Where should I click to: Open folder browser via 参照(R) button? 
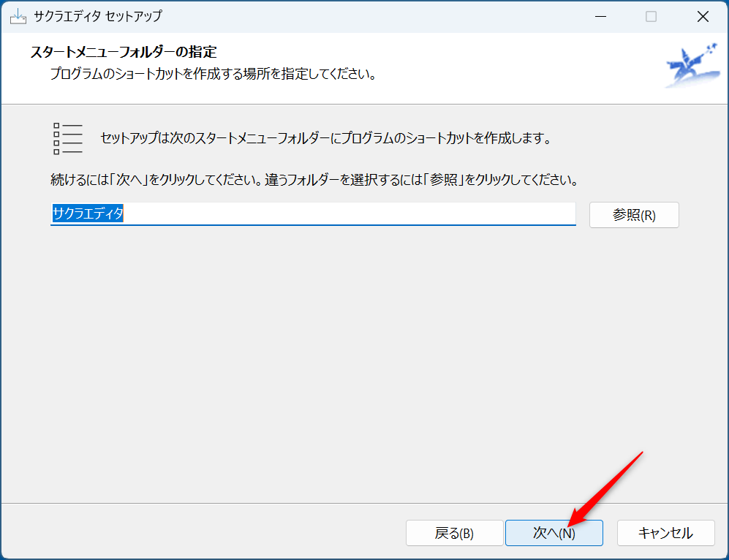coord(634,215)
